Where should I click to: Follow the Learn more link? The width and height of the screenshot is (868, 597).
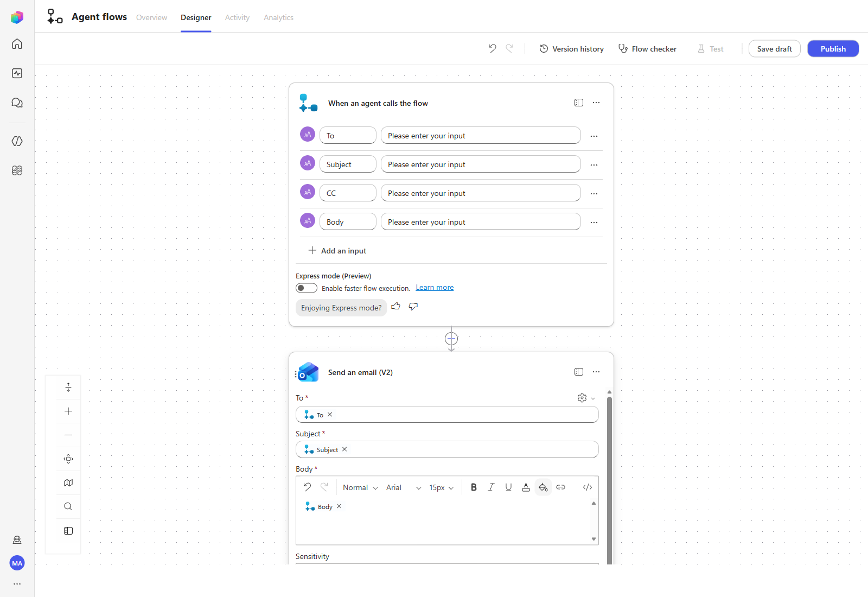click(435, 288)
